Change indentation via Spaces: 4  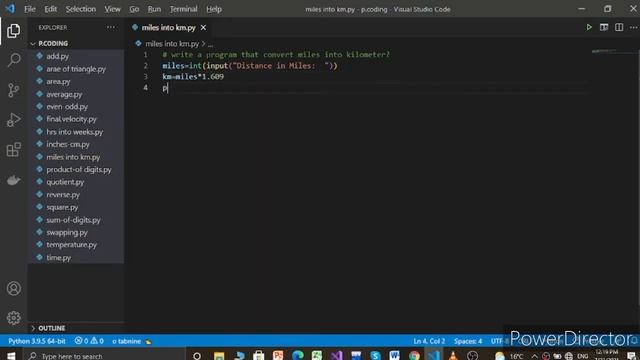(x=468, y=341)
